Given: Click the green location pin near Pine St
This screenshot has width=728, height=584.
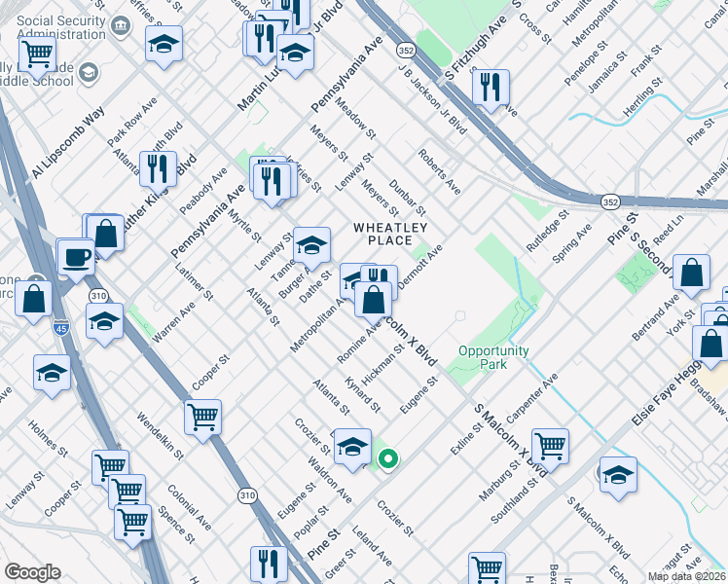Looking at the screenshot, I should click(388, 459).
